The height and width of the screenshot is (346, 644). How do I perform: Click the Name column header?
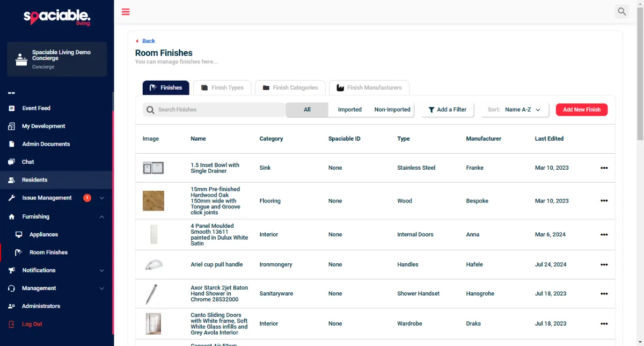coord(198,139)
